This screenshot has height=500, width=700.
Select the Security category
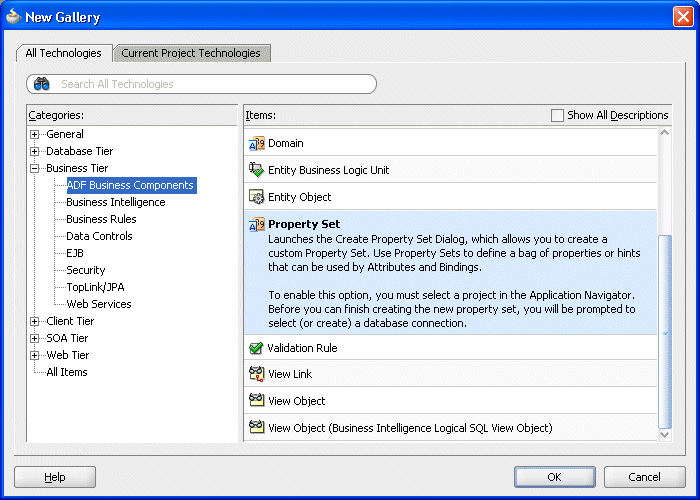86,270
